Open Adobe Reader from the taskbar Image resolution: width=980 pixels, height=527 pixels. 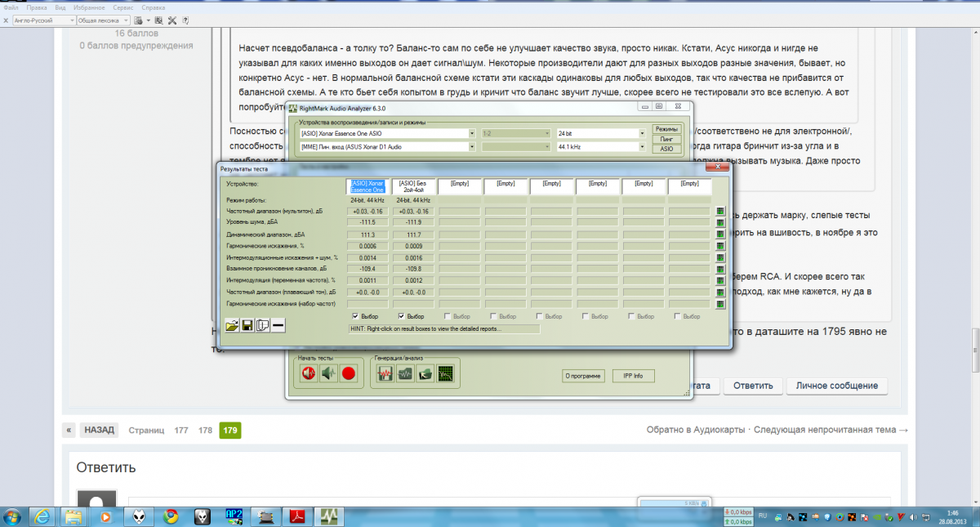click(298, 516)
